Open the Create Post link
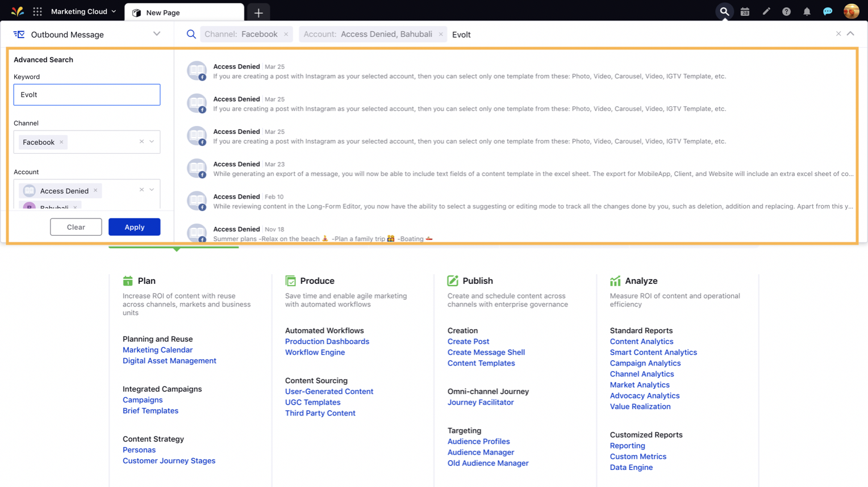This screenshot has width=868, height=487. (468, 342)
